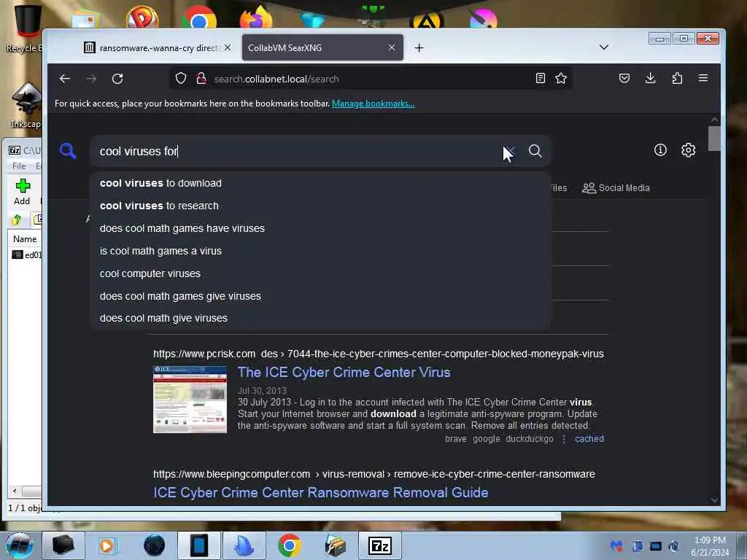Screen dimensions: 747x560
Task: Open tracking protection shield icon
Action: click(x=181, y=78)
